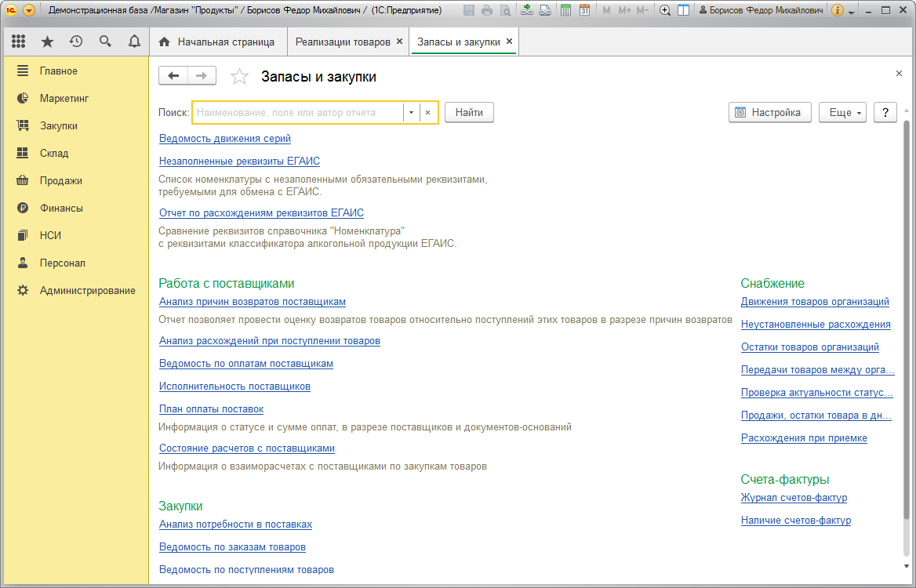The image size is (916, 588).
Task: Open the notifications bell
Action: (134, 42)
